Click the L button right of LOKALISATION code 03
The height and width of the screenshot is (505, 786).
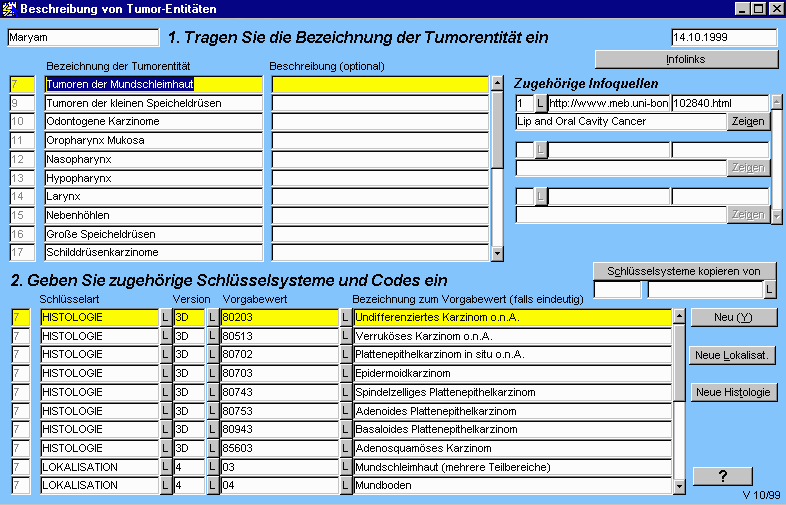pyautogui.click(x=346, y=468)
